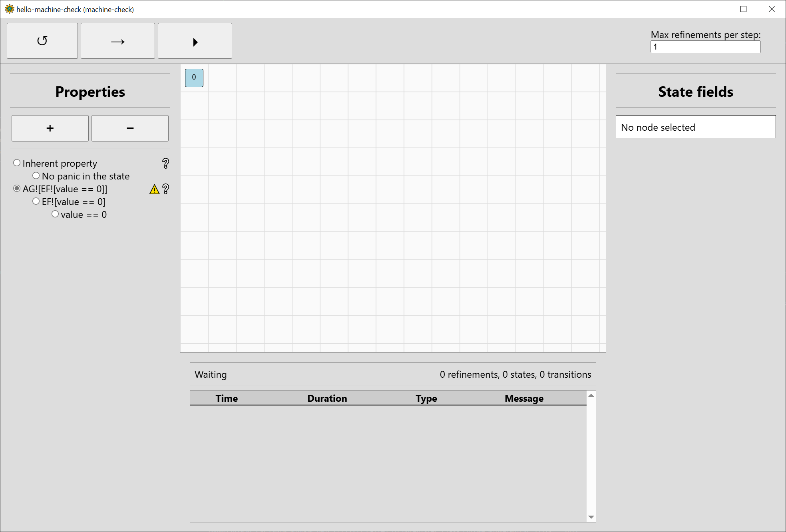Choose the EF![value == 0] subproperty

[x=36, y=201]
